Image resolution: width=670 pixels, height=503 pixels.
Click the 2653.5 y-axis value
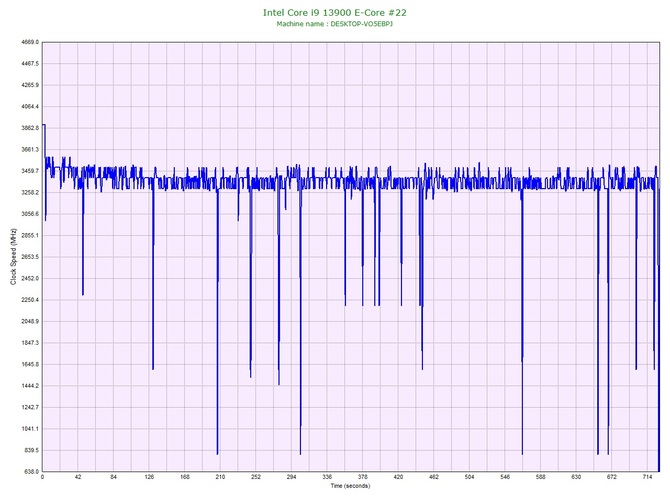30,257
